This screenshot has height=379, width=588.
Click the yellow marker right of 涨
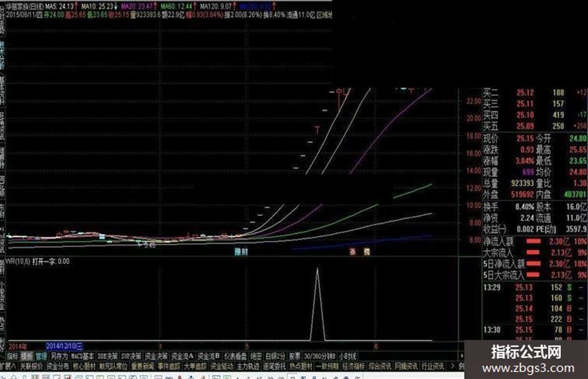(x=366, y=252)
